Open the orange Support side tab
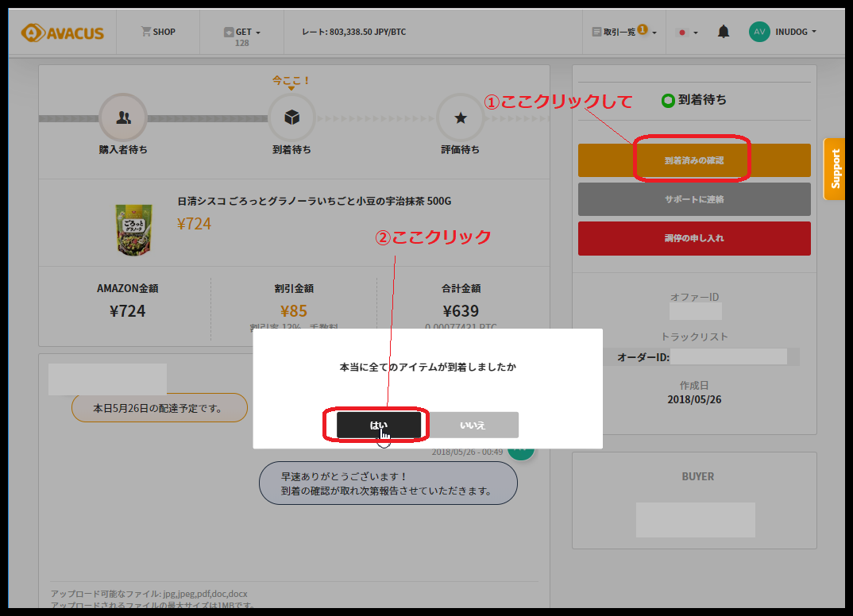 pyautogui.click(x=835, y=168)
